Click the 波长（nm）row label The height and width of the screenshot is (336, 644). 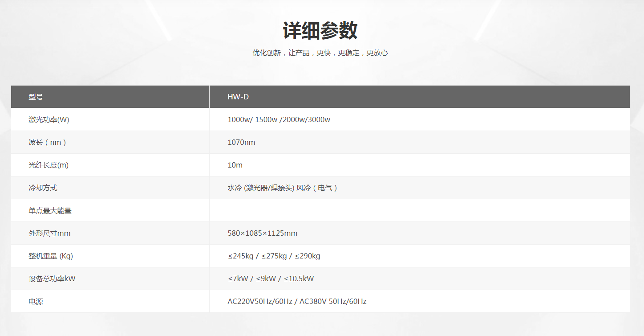point(48,142)
